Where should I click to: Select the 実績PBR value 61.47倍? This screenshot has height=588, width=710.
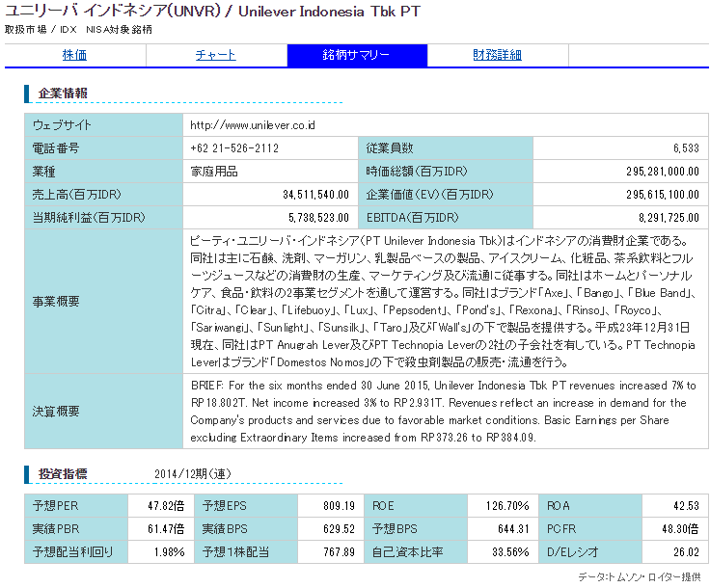click(166, 529)
